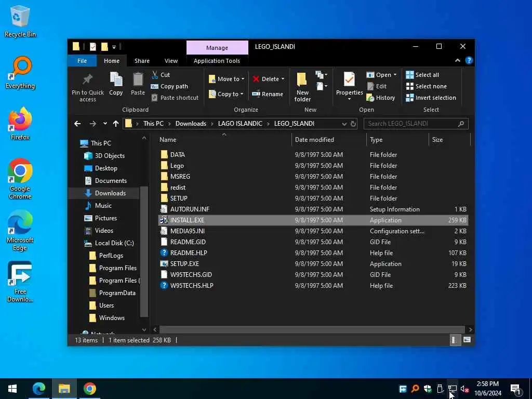Open the Windows Start menu
This screenshot has width=532, height=399.
pos(12,389)
